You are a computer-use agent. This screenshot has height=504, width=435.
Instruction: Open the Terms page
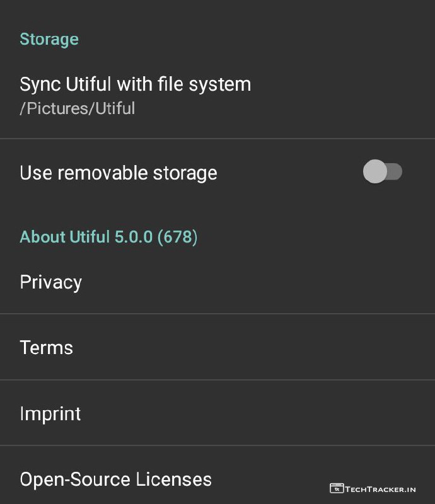pos(46,347)
